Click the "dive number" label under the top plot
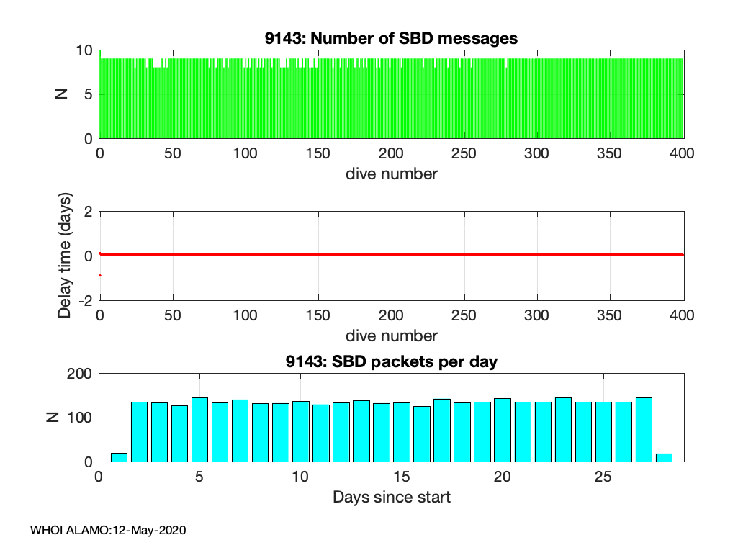This screenshot has height=540, width=756. click(391, 174)
